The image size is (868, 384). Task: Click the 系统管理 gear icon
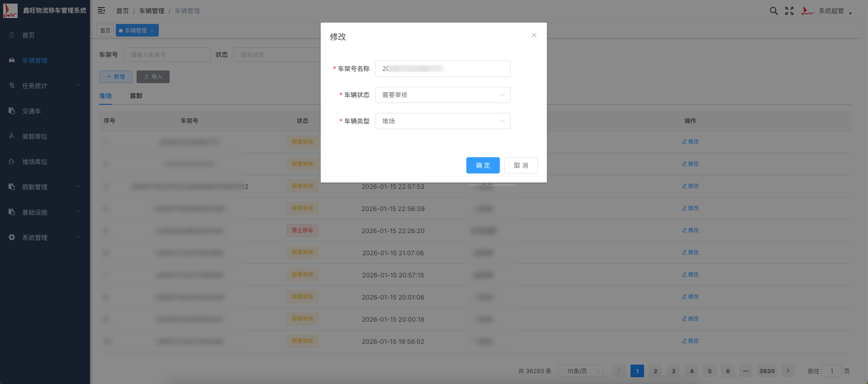12,237
